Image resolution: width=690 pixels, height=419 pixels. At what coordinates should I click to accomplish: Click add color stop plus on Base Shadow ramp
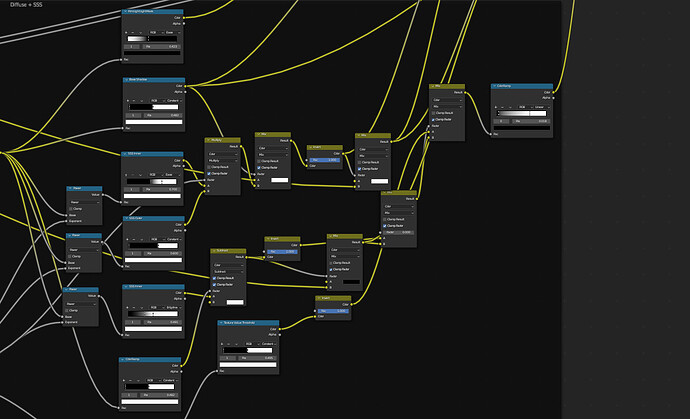(x=128, y=101)
